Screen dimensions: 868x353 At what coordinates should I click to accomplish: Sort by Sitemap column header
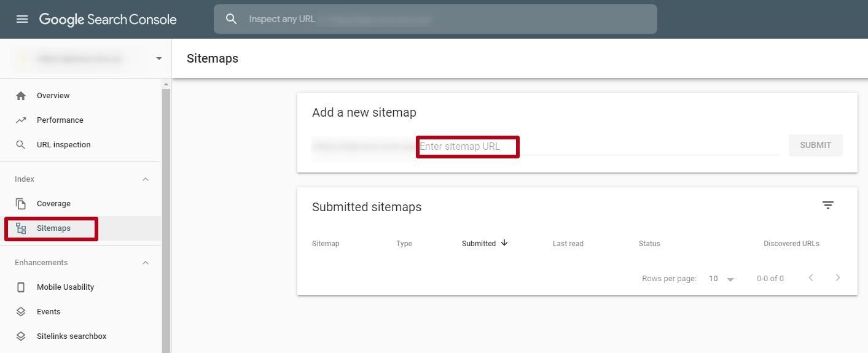pos(326,244)
